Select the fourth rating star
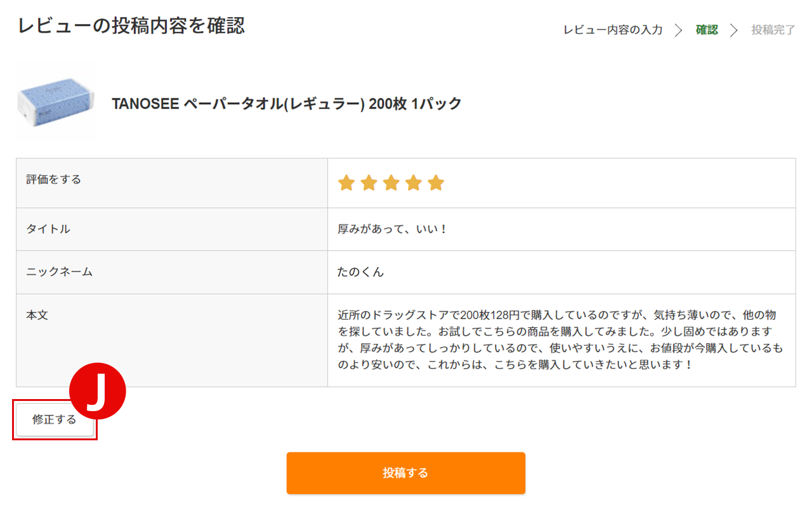Image resolution: width=812 pixels, height=512 pixels. click(x=413, y=183)
